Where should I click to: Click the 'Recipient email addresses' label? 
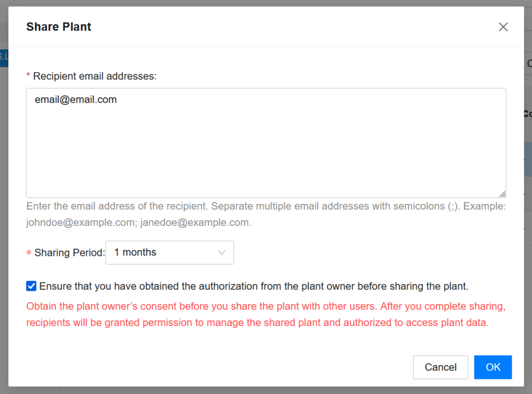pos(95,76)
